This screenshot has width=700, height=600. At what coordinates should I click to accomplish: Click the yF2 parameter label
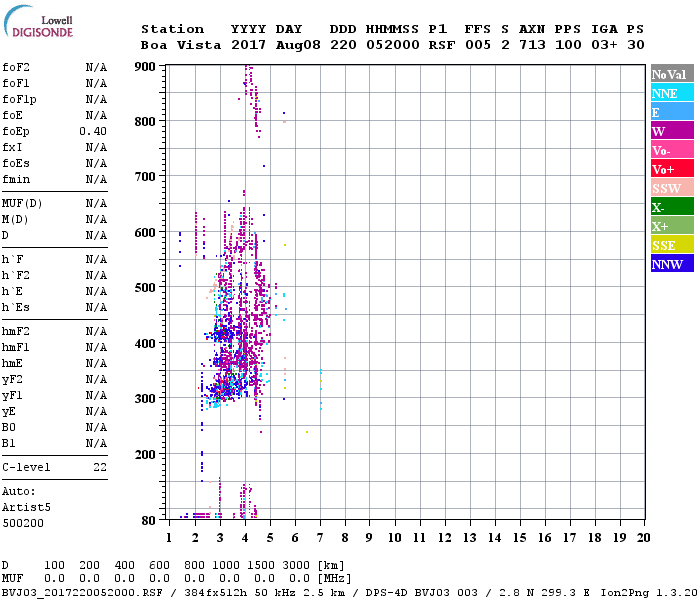pos(12,380)
